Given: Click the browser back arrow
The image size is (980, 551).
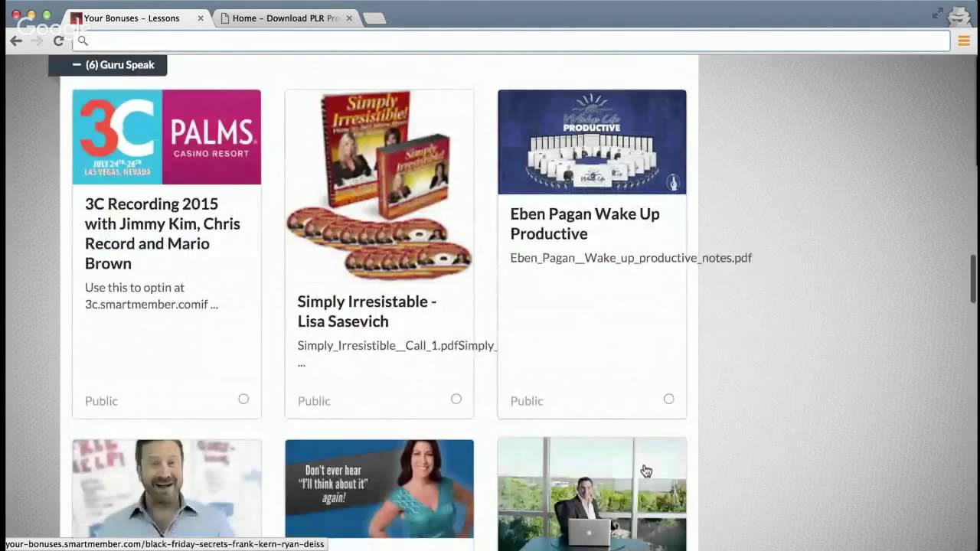Looking at the screenshot, I should tap(16, 41).
